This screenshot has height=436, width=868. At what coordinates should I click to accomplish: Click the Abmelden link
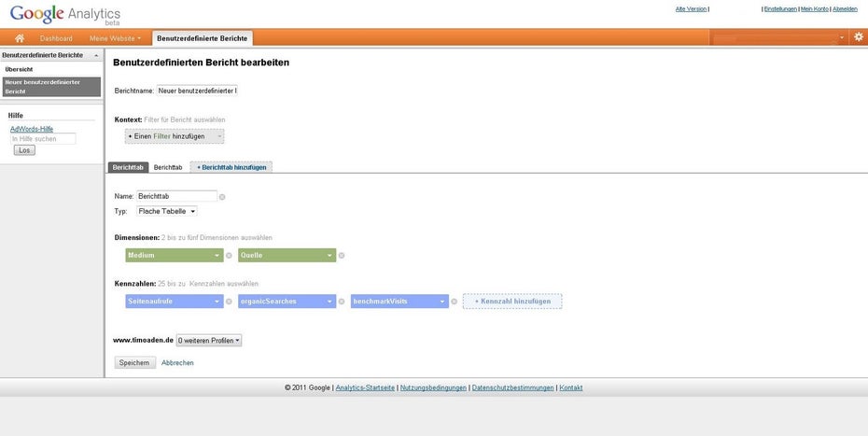click(x=845, y=8)
